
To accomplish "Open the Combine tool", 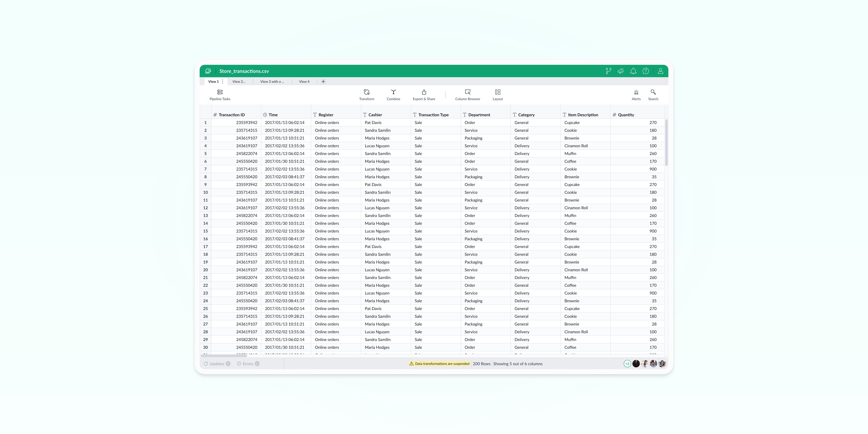I will coord(393,95).
